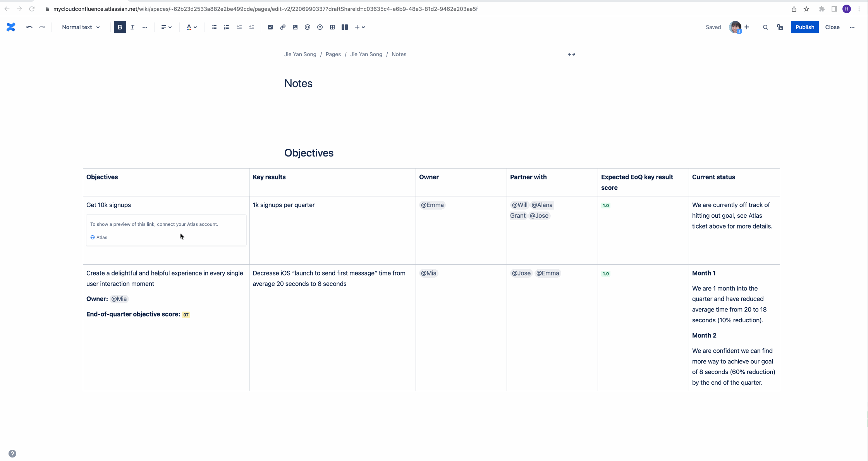Click the mention icon in toolbar
This screenshot has height=461, width=868.
pyautogui.click(x=307, y=27)
